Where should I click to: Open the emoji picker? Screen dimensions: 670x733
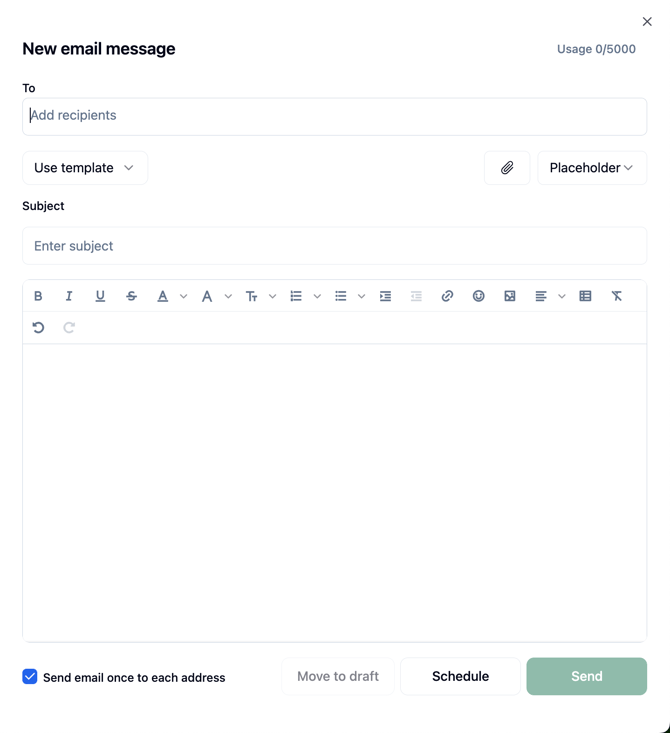(x=478, y=296)
